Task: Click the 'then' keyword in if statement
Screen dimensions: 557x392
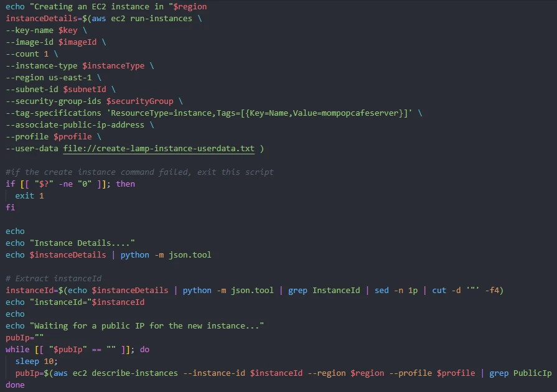Action: click(x=125, y=184)
